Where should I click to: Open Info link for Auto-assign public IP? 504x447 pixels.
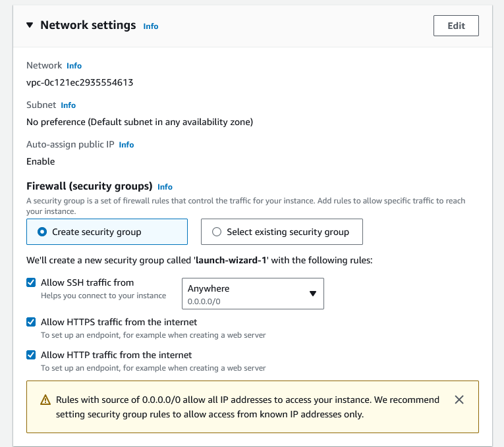pos(126,145)
